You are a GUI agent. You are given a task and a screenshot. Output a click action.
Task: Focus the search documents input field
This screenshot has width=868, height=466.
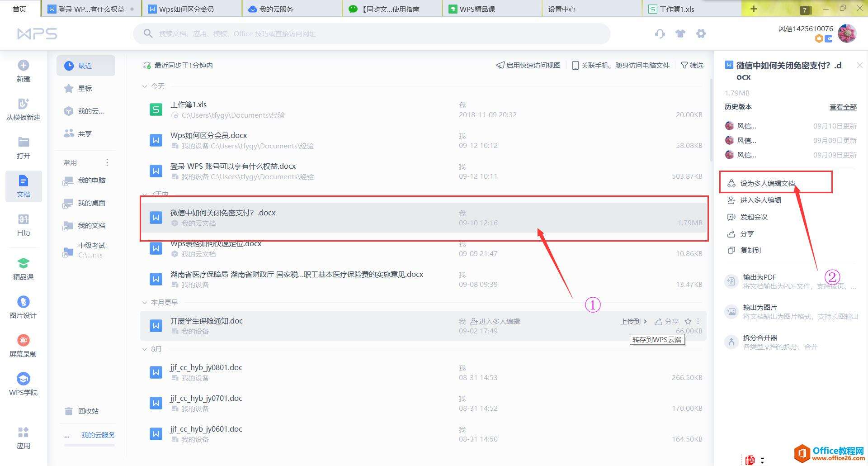(372, 33)
